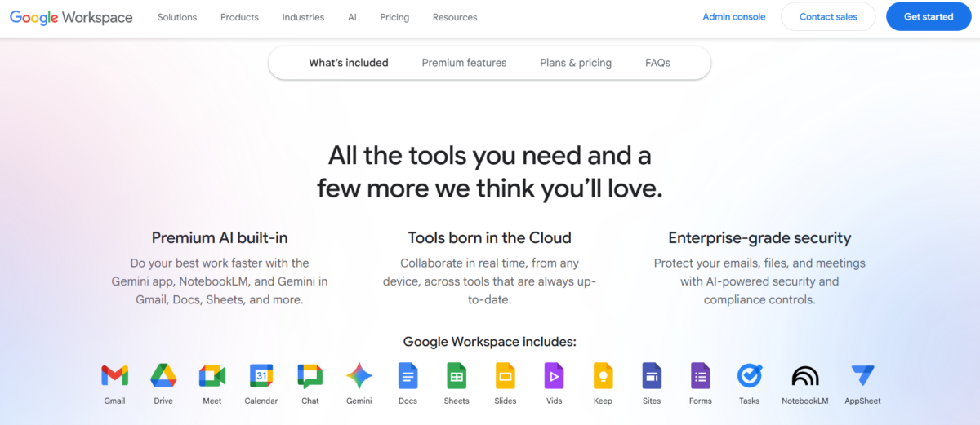Click the Tools born in the Cloud heading
The image size is (980, 425).
(x=490, y=238)
